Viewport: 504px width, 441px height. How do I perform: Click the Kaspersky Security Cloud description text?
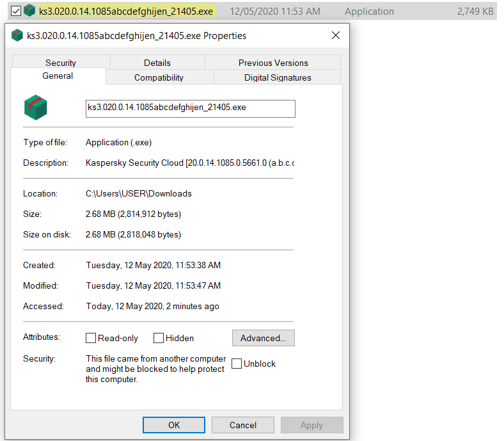click(190, 163)
